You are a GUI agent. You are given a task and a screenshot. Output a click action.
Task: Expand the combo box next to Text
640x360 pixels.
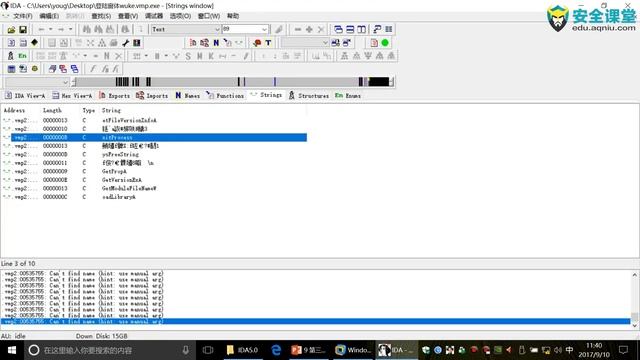coord(264,29)
